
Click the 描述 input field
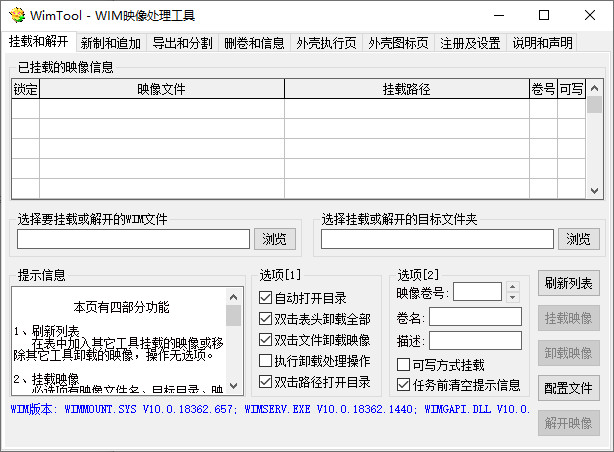point(475,341)
